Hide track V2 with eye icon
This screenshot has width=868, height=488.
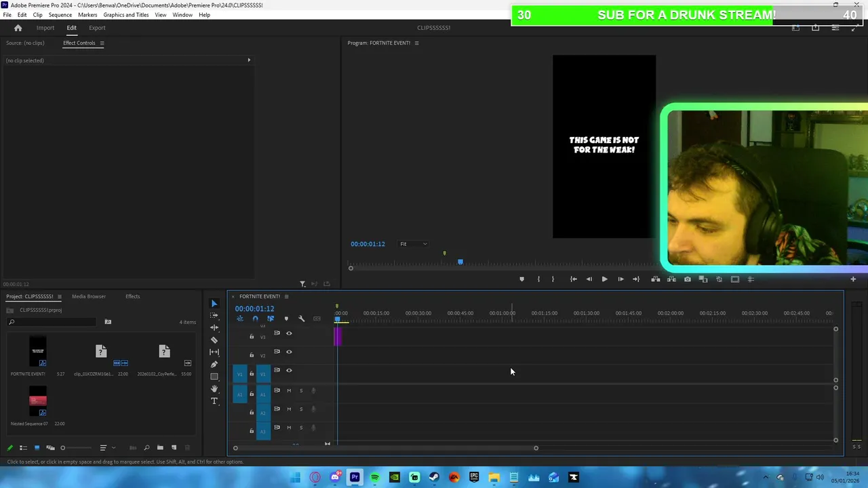click(289, 352)
